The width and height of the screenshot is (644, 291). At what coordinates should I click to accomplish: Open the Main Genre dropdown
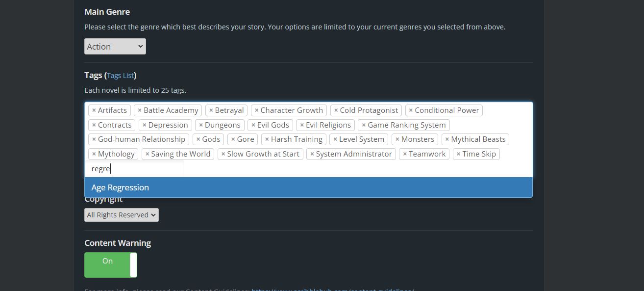coord(115,47)
